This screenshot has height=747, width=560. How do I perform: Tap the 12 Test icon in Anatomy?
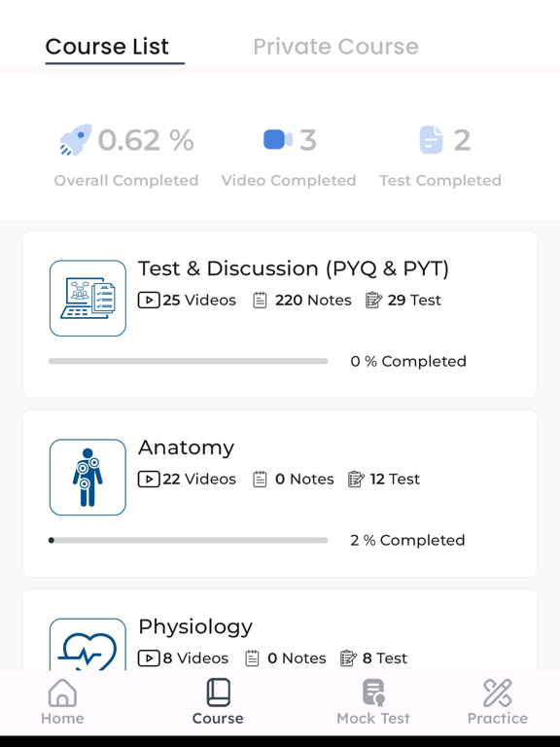click(356, 479)
